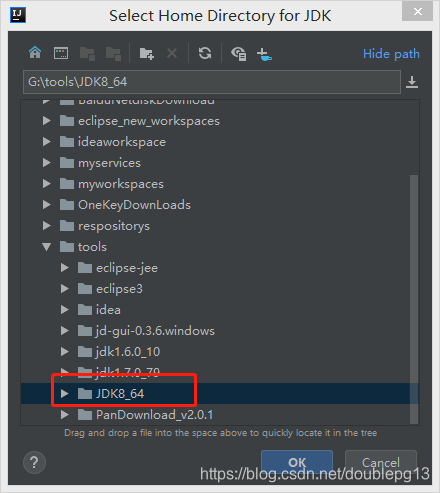Expand the OneKeyDownLoads folder

pos(47,205)
